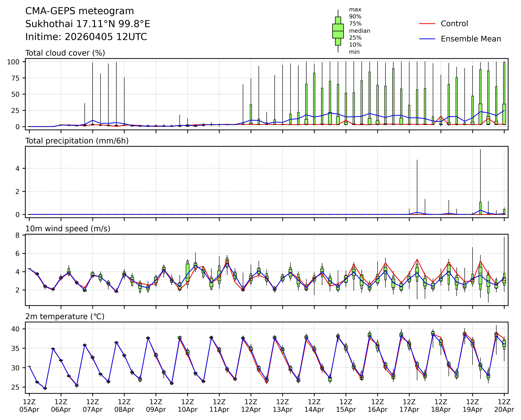The image size is (521, 420).
Task: Click the '10m wind speed (m/s)' panel title
Action: point(68,229)
